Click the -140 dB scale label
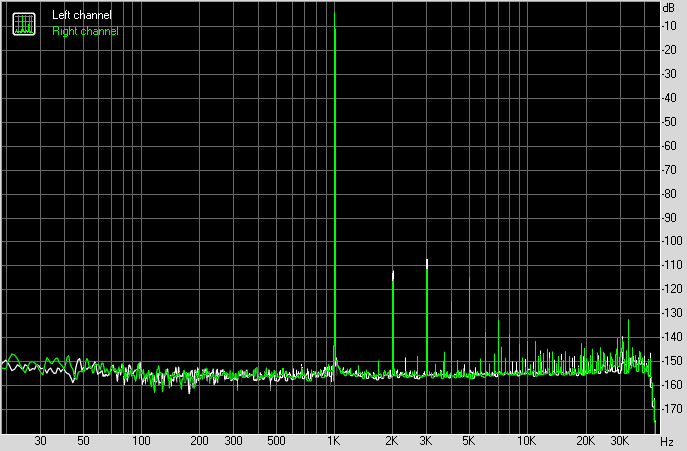Screen dimensions: 687x451 [672, 337]
